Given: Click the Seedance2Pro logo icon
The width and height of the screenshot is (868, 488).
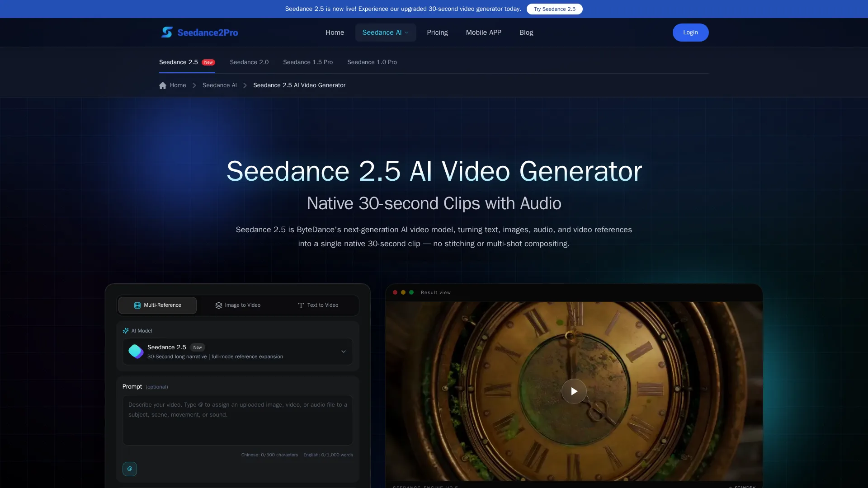Looking at the screenshot, I should (167, 32).
